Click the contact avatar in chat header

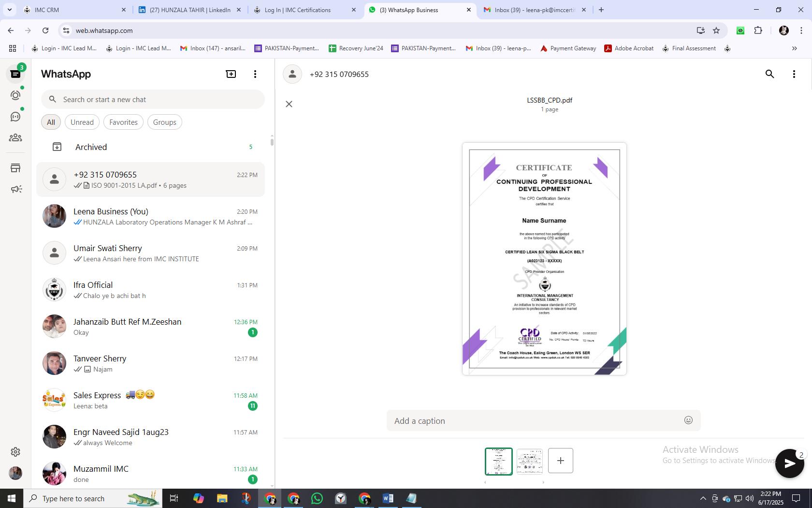click(x=292, y=74)
